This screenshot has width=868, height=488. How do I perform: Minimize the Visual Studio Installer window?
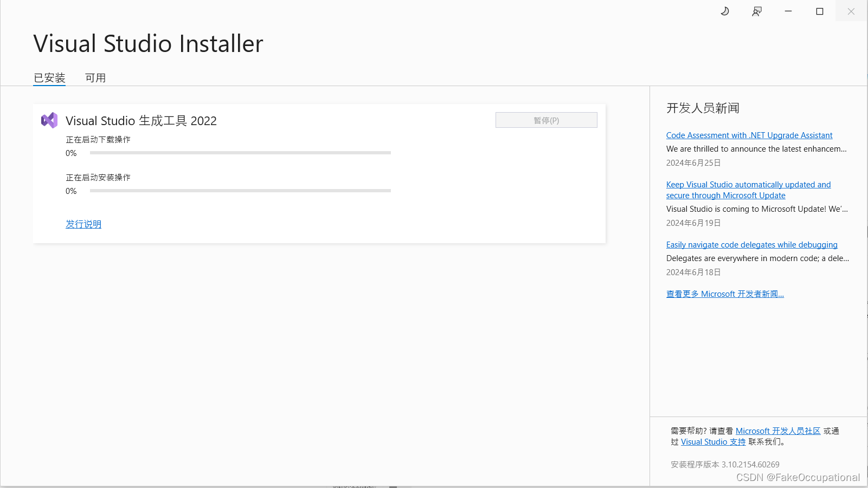(x=788, y=11)
